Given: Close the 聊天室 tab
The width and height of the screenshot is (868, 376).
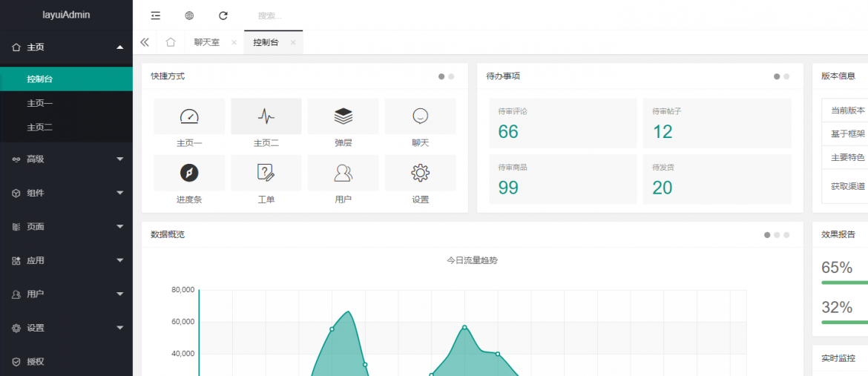Looking at the screenshot, I should 234,42.
